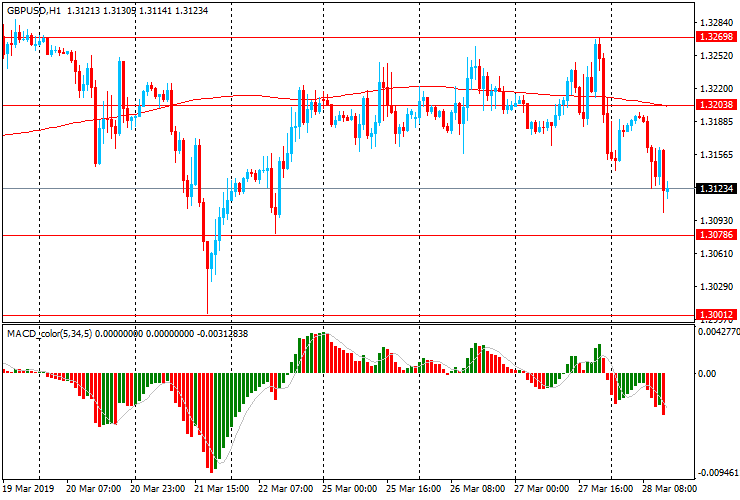Screen dimensions: 740x500
Task: Select the 1.32698 red price label
Action: [715, 37]
